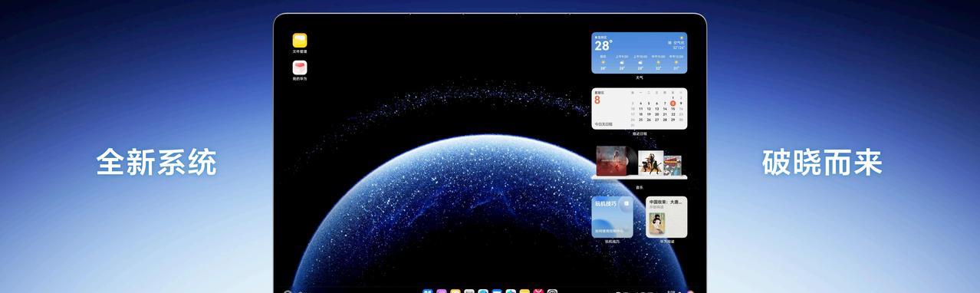
Task: Click the red app icon in the dock
Action: point(538,291)
